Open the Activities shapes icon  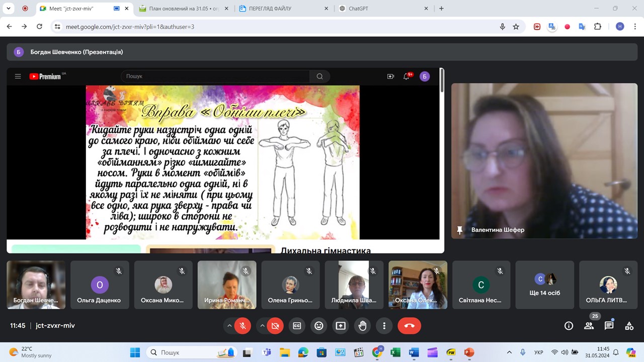[629, 326]
